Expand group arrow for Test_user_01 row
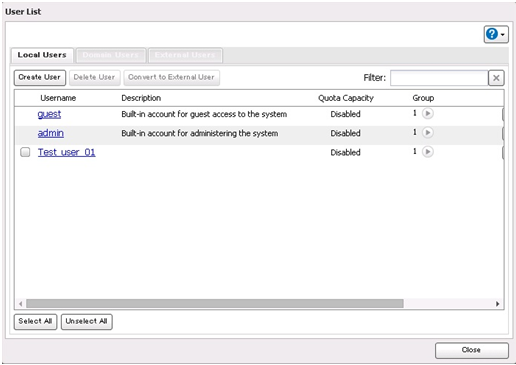 [x=428, y=152]
